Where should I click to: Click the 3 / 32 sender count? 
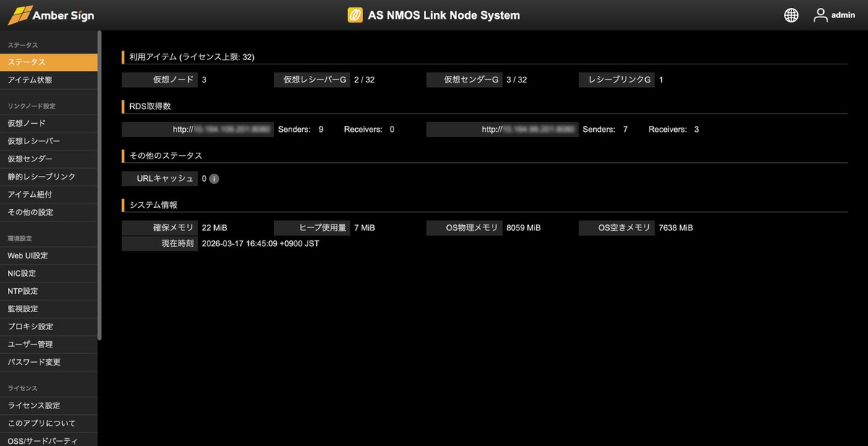click(516, 80)
